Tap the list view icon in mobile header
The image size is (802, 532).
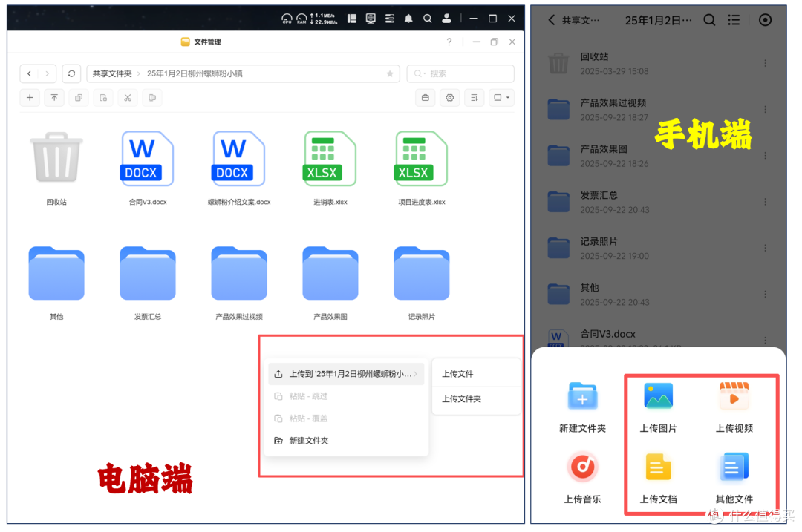[734, 20]
